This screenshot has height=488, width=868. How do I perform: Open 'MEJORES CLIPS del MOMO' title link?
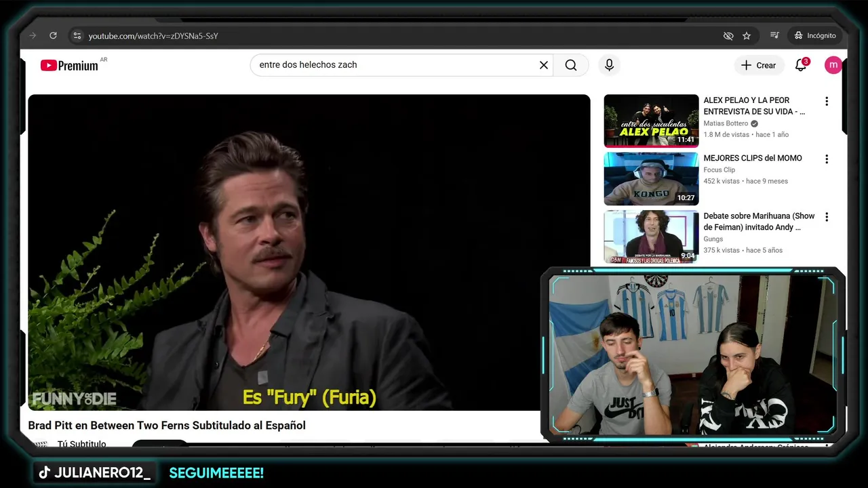(753, 158)
